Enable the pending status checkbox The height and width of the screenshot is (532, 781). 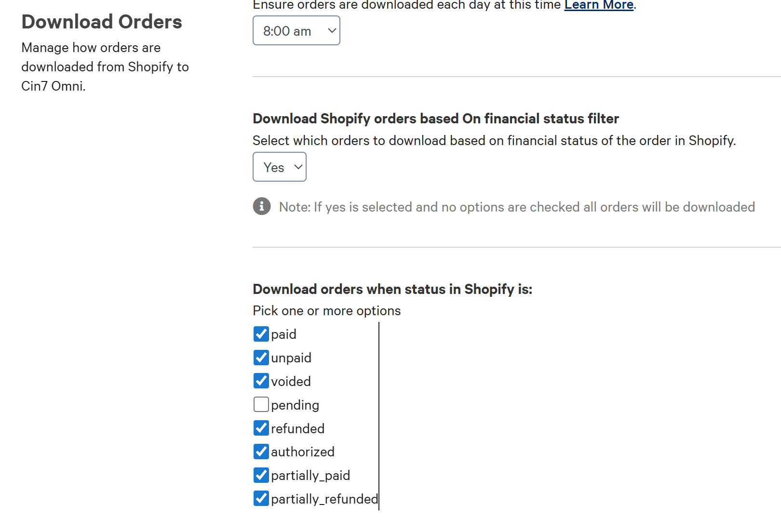tap(261, 404)
